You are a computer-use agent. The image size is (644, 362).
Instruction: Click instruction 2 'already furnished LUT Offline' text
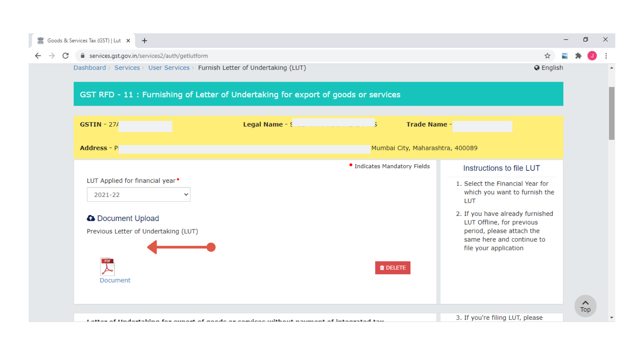508,231
